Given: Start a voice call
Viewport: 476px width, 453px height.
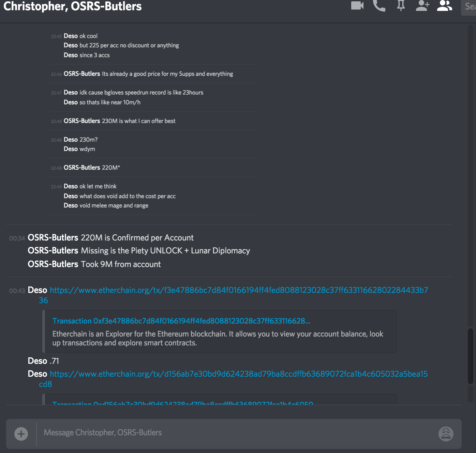Looking at the screenshot, I should [379, 6].
